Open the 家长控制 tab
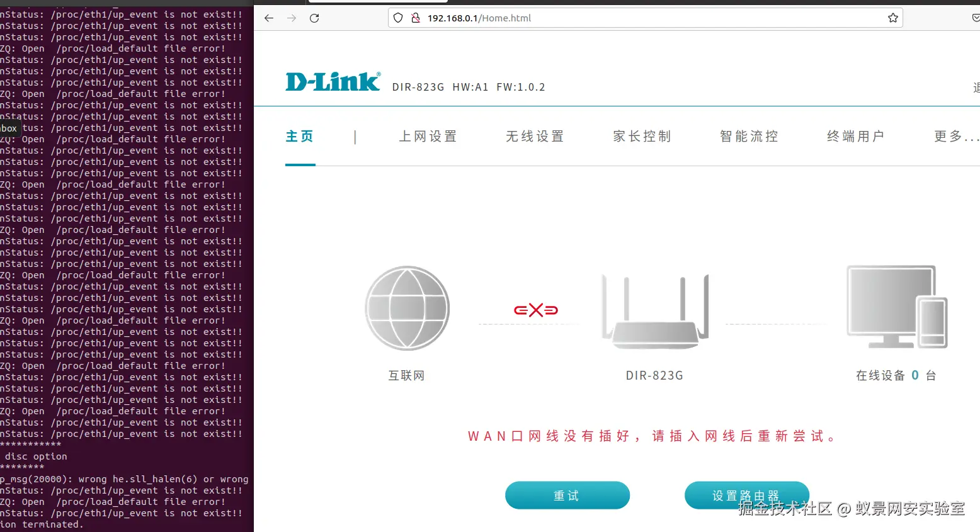The height and width of the screenshot is (532, 980). click(x=642, y=137)
